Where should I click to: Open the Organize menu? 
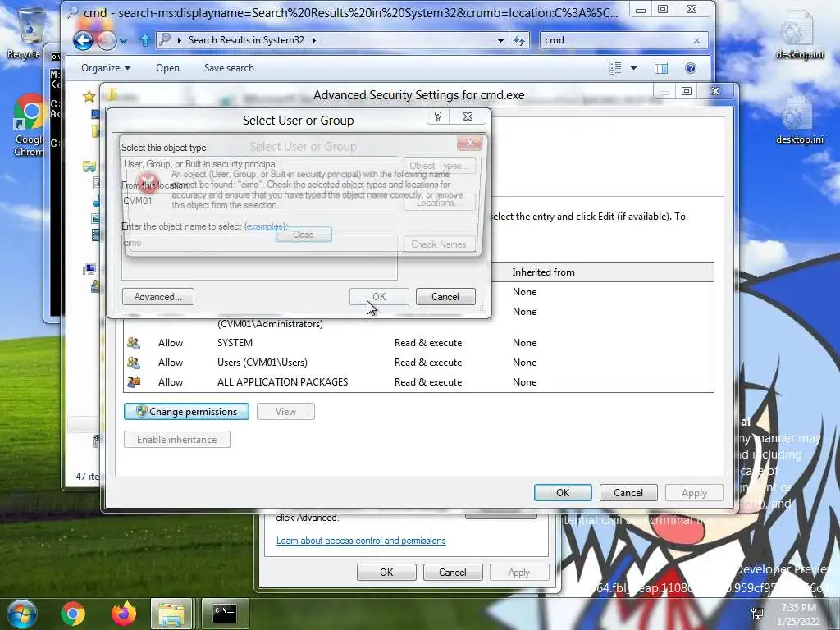coord(106,68)
